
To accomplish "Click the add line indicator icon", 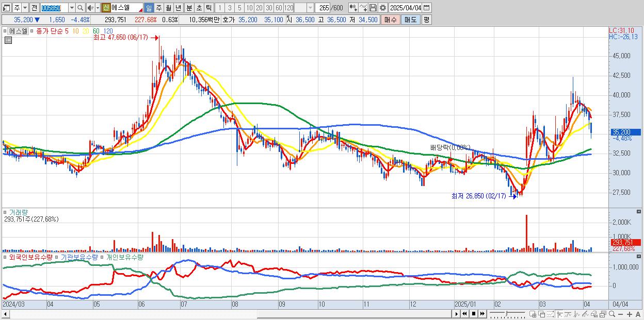I will pos(363,8).
